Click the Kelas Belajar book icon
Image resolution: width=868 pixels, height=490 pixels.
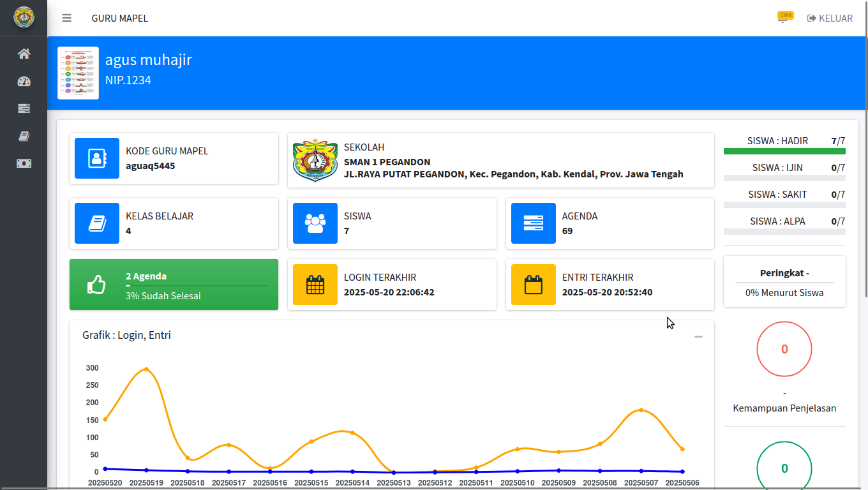(x=97, y=223)
